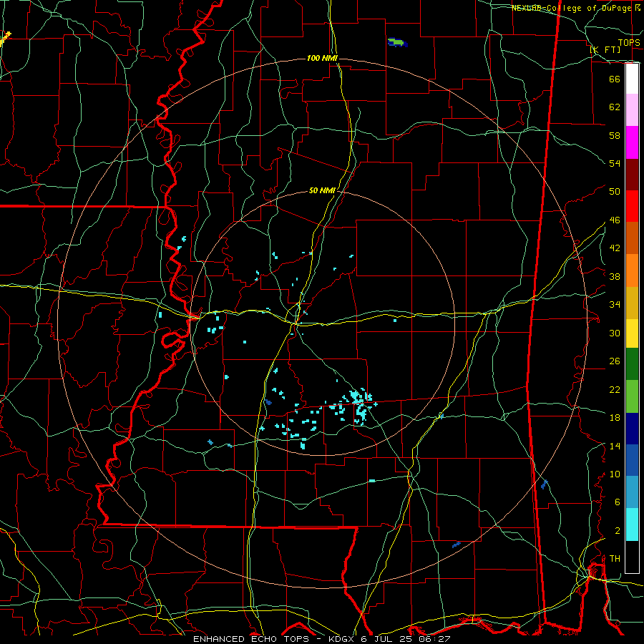The height and width of the screenshot is (644, 644).
Task: Click the "54" value on the legend scale
Action: coord(615,163)
